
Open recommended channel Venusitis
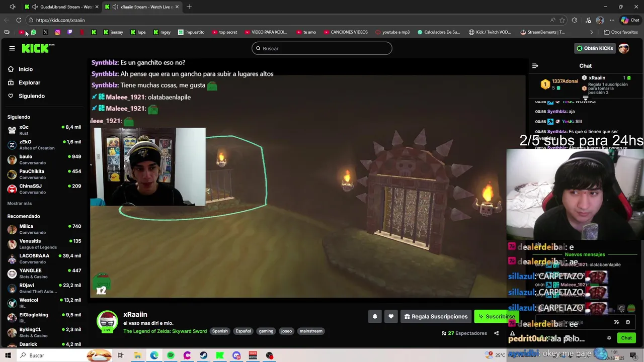click(44, 244)
